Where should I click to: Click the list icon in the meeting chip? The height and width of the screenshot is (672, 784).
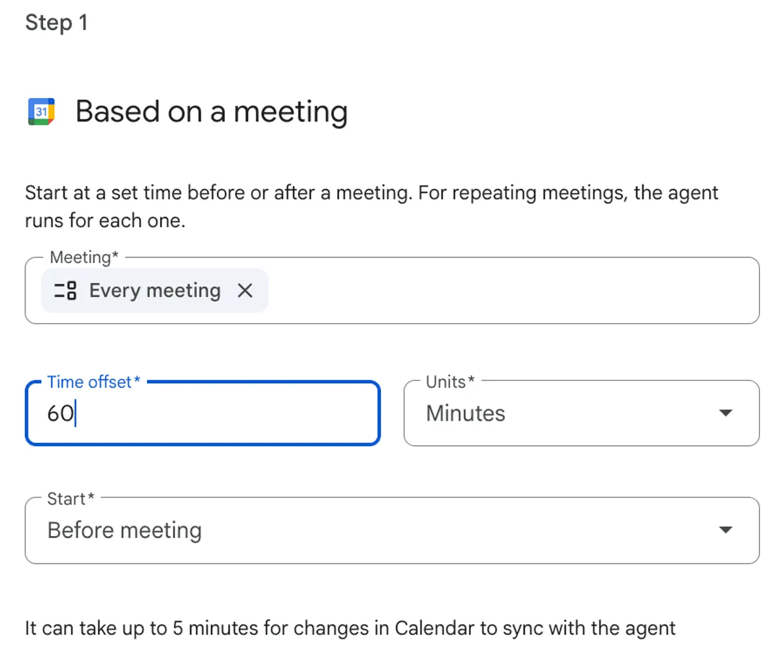pos(65,291)
